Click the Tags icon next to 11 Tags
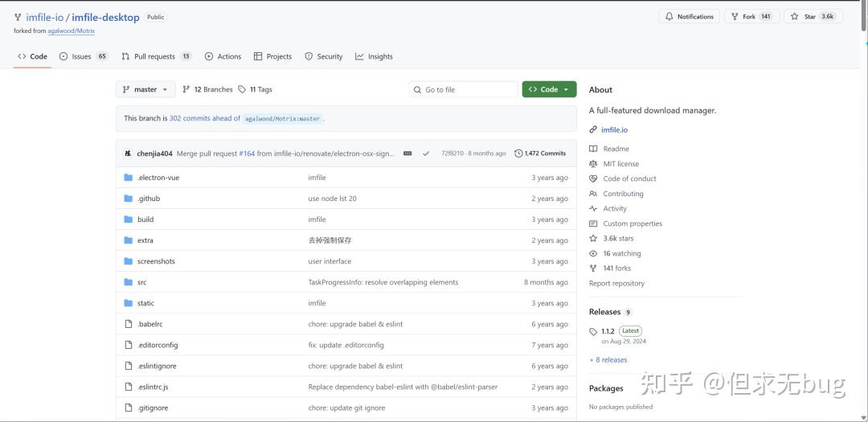Viewport: 868px width, 422px height. 242,89
